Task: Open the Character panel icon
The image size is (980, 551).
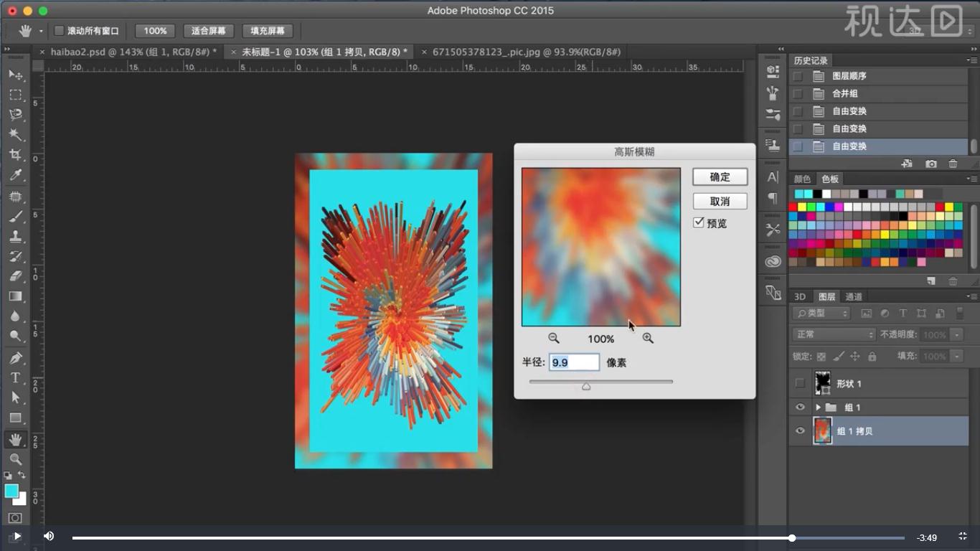Action: click(773, 176)
